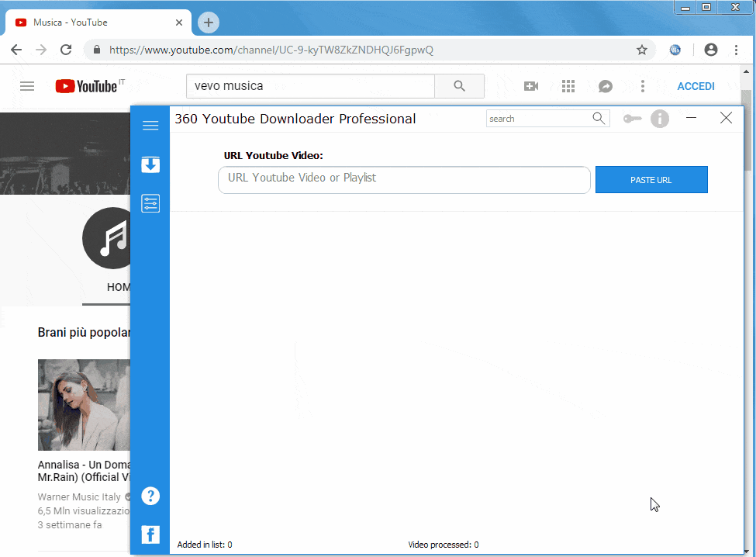
Task: Open the Musica channel avatar
Action: (106, 237)
